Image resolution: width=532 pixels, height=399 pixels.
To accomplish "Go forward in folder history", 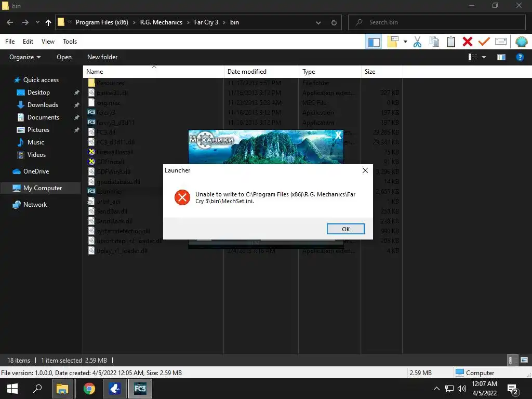I will click(x=25, y=22).
